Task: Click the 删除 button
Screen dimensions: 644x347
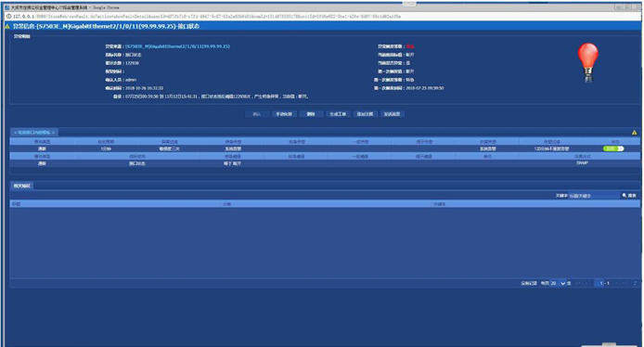Action: [311, 114]
